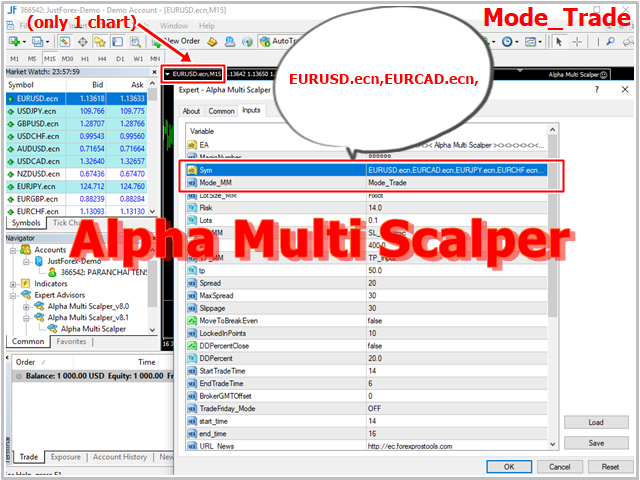Image resolution: width=640 pixels, height=480 pixels.
Task: Open the Help menu
Action: point(207,26)
